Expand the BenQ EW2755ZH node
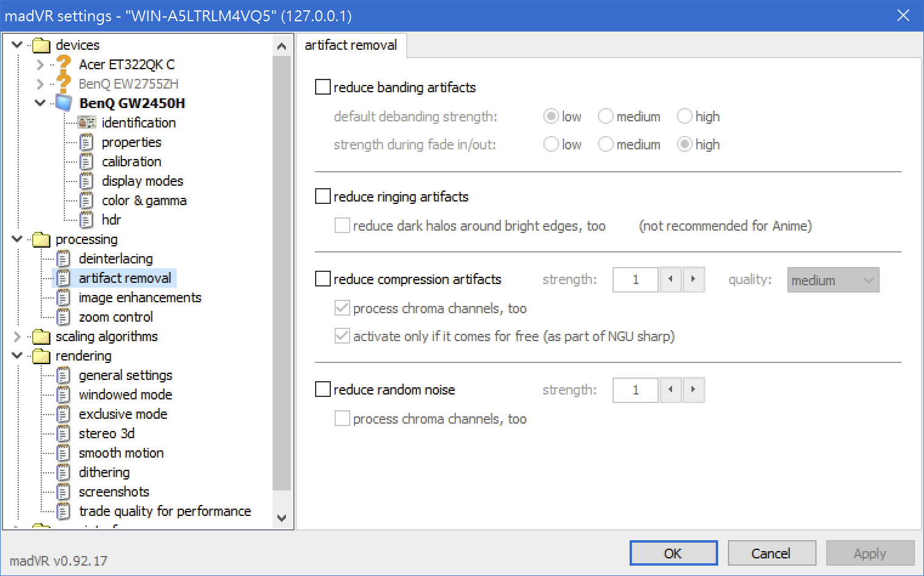 40,84
